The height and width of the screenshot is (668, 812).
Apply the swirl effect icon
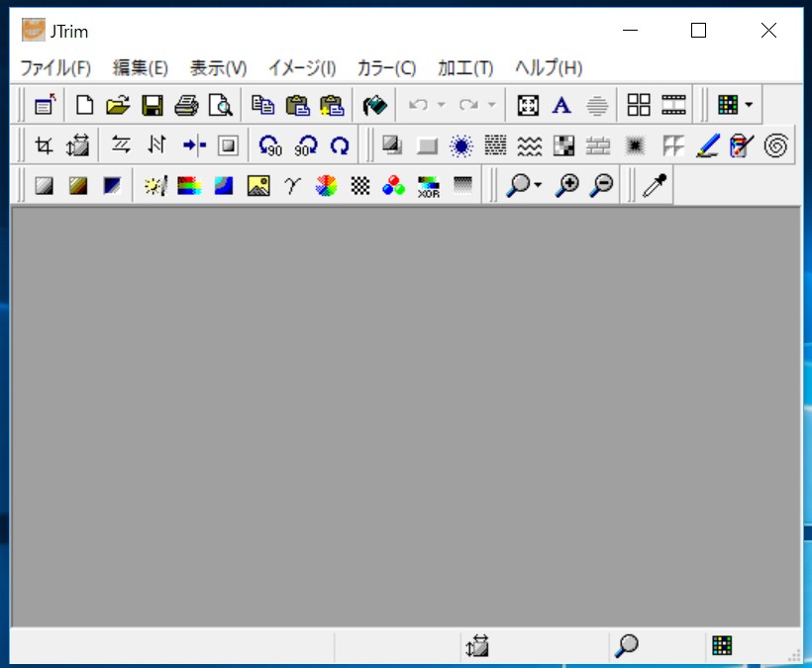tap(776, 145)
